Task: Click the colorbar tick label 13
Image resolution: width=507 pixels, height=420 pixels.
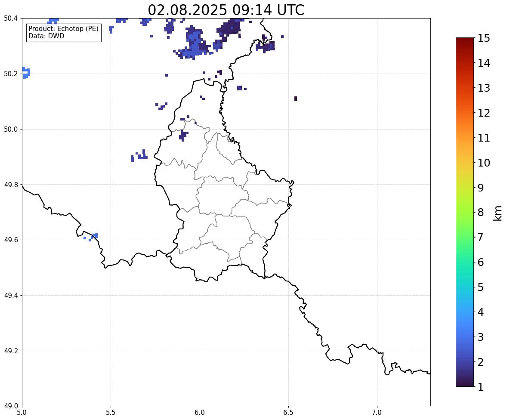Action: coord(484,88)
